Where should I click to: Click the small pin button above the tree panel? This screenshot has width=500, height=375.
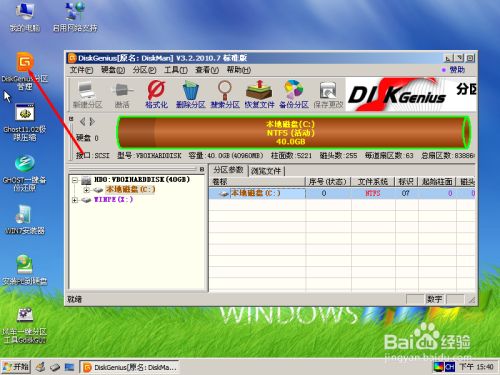[202, 169]
